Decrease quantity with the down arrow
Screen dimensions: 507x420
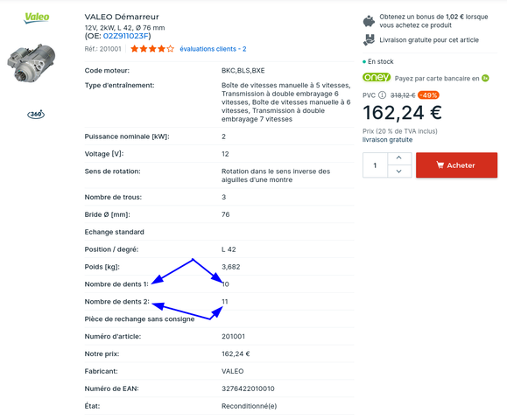[399, 171]
